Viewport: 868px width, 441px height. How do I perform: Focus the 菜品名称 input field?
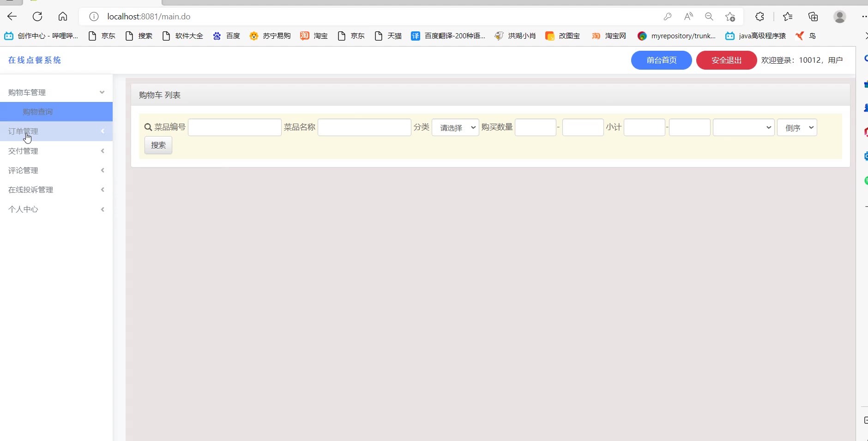tap(364, 127)
